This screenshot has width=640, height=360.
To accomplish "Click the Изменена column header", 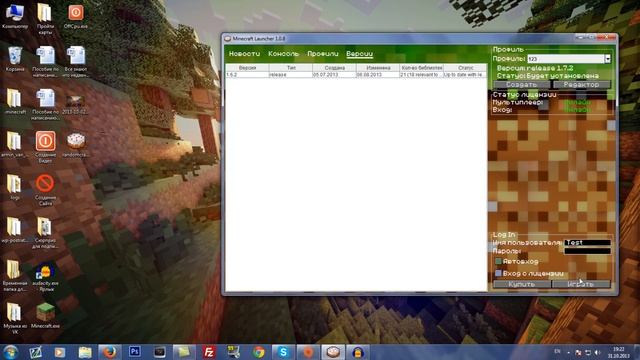I will (378, 68).
